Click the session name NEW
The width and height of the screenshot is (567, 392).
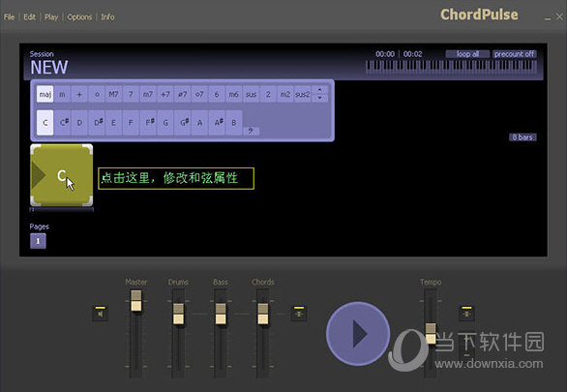coord(49,67)
